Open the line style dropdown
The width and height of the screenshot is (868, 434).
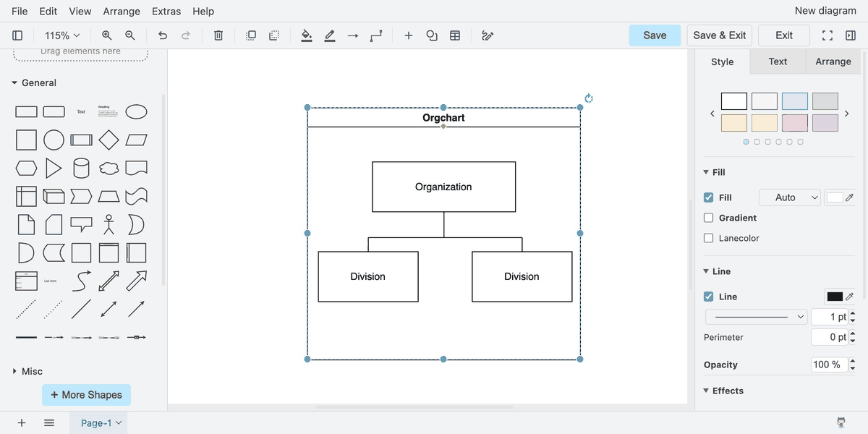pos(756,317)
